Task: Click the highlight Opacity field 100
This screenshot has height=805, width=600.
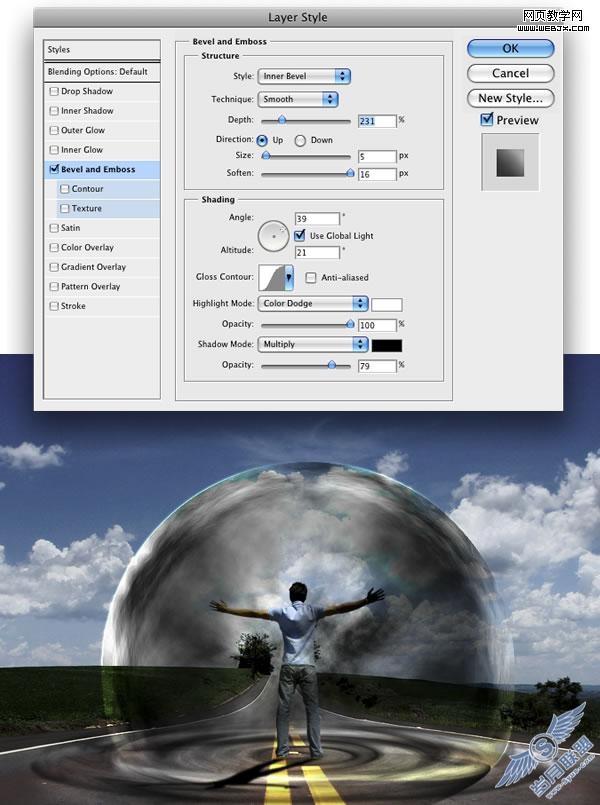Action: tap(377, 325)
